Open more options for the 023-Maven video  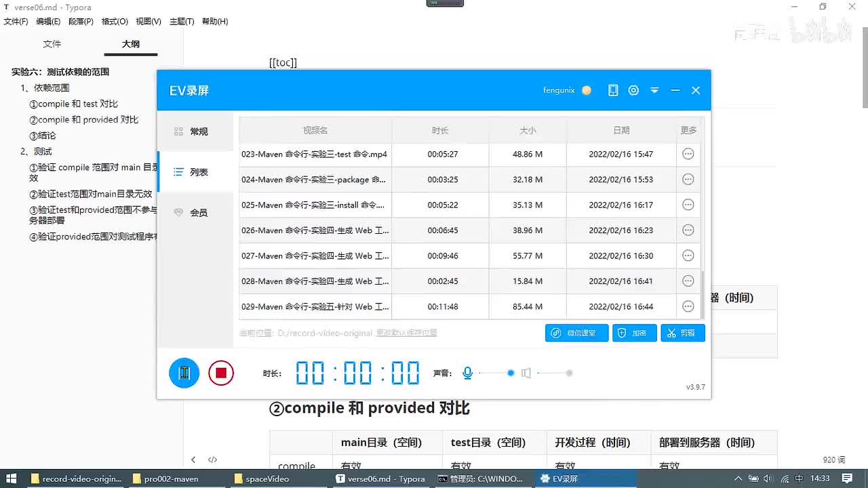(x=688, y=154)
